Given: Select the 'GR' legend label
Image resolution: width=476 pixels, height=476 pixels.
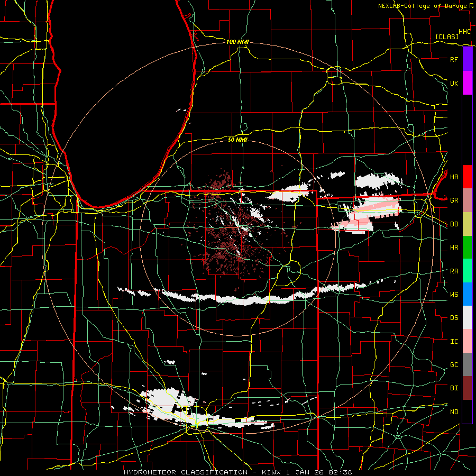Looking at the screenshot, I should (454, 200).
